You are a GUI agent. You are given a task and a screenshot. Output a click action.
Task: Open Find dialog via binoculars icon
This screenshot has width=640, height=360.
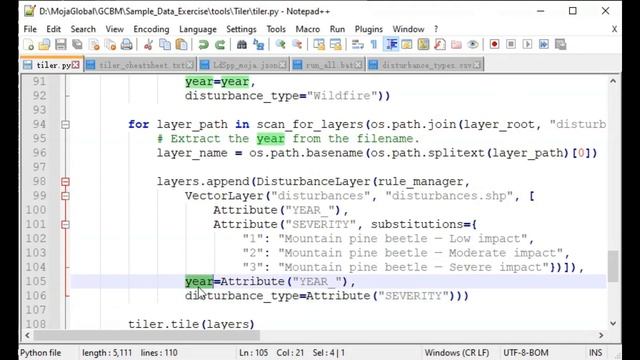(x=242, y=44)
